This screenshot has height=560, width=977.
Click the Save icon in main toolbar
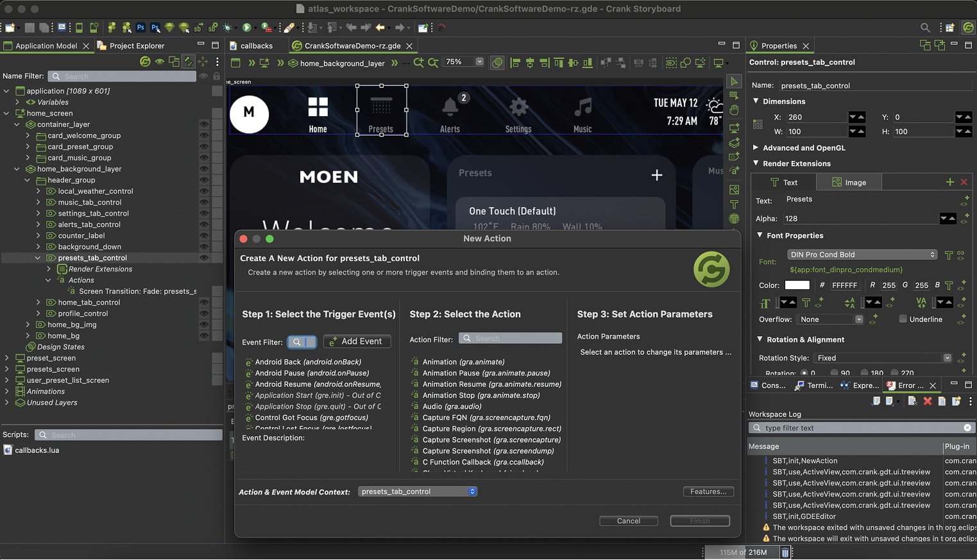(x=30, y=28)
